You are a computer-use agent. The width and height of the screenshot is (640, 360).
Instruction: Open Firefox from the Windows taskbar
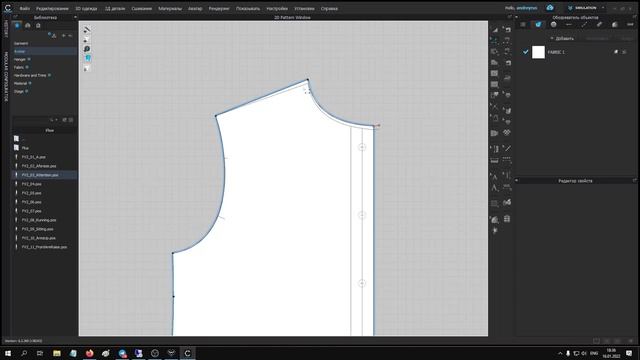click(89, 353)
